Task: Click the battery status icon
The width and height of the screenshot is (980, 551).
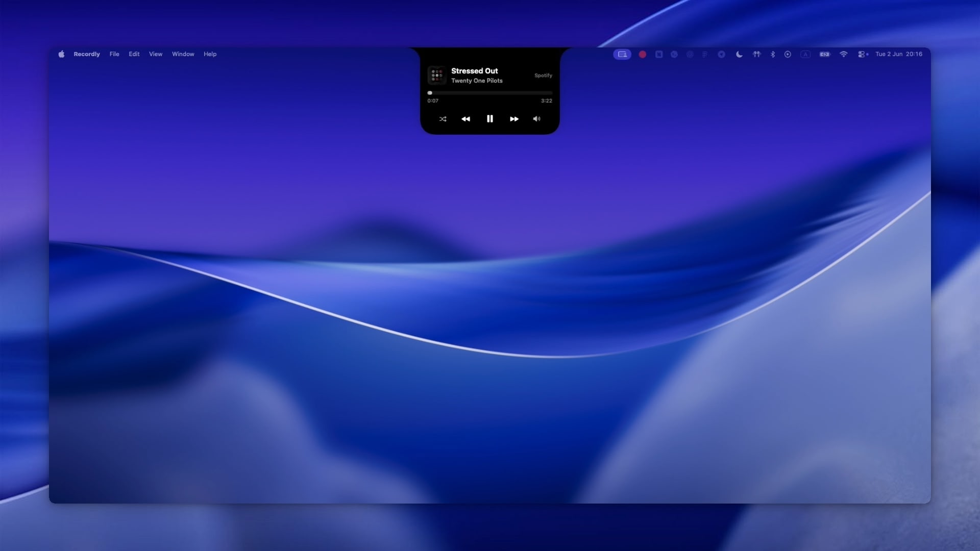Action: coord(825,54)
